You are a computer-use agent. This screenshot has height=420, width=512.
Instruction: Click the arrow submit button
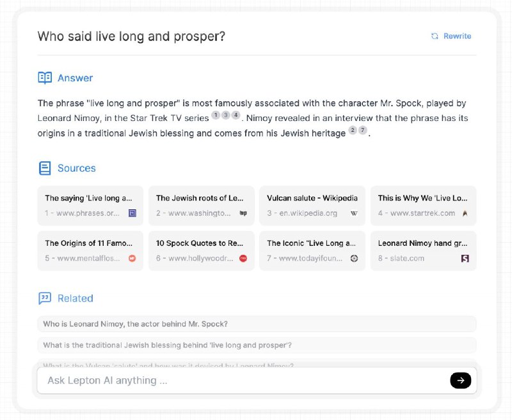[x=460, y=380]
